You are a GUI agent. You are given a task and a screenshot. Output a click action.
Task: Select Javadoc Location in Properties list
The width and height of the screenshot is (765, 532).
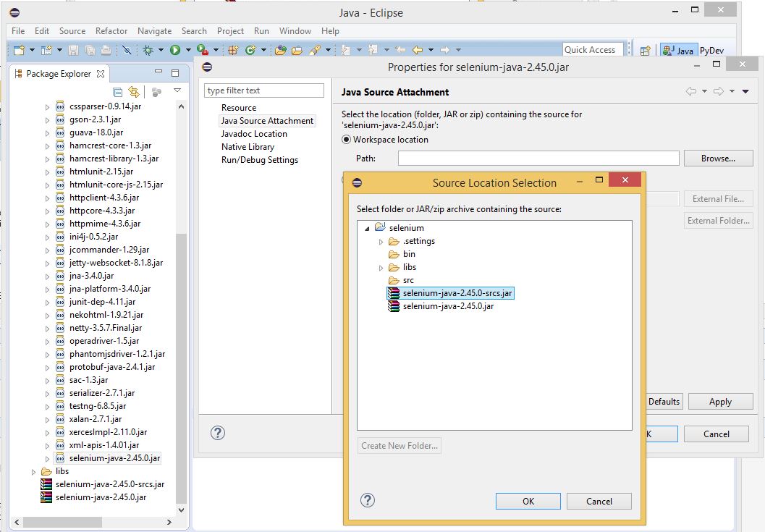(254, 134)
